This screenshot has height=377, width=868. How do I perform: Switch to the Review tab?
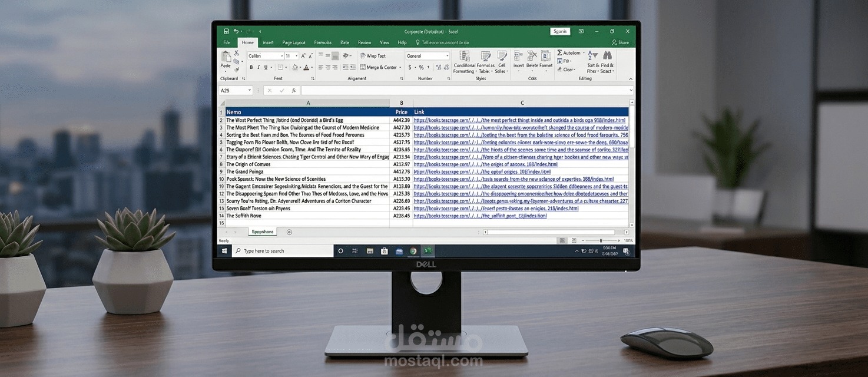point(365,42)
